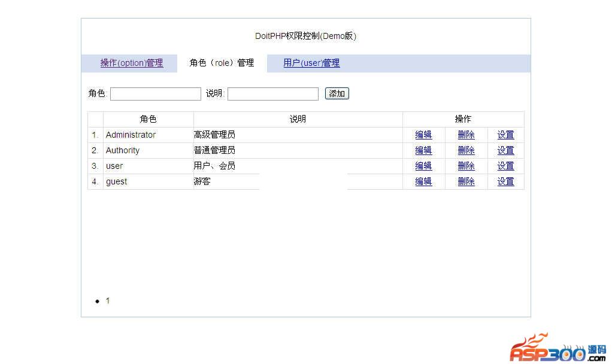
Task: Open the 操作(option)管理 tab
Action: click(132, 63)
